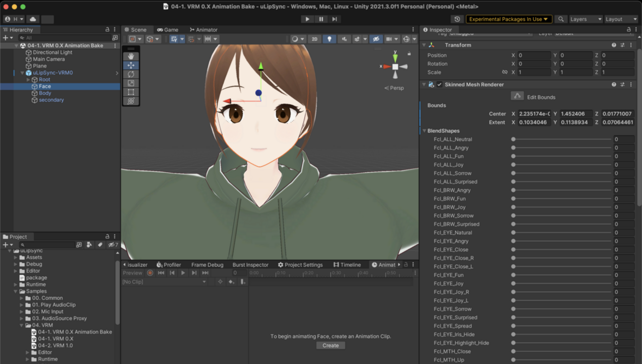Select the Scale tool in scene toolbar
This screenshot has width=642, height=364.
click(x=131, y=83)
